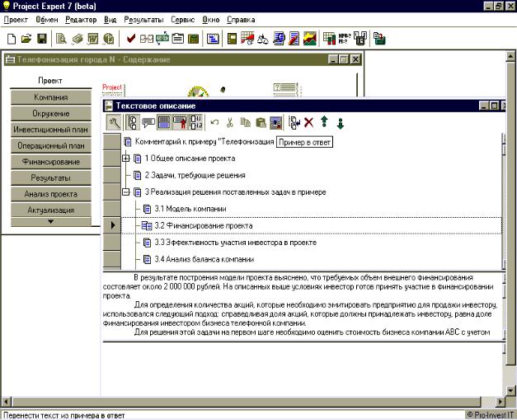Click main window horizontal scrollbar right arrow

point(500,402)
